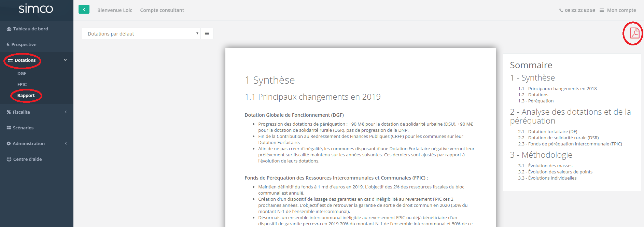Image resolution: width=644 pixels, height=227 pixels.
Task: Open the 'Dotations par défaut' dropdown
Action: point(141,33)
